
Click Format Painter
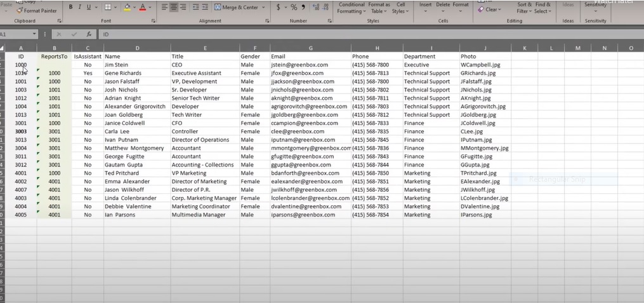pos(36,11)
